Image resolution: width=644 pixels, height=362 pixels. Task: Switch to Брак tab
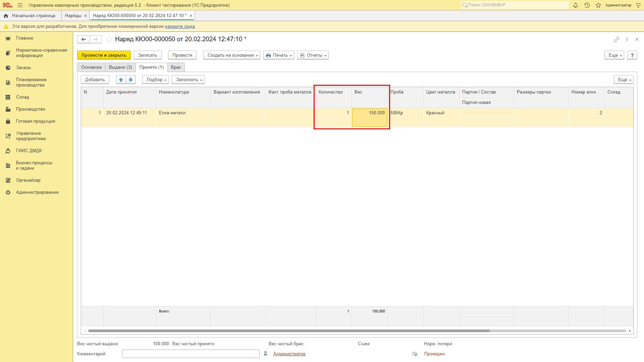tap(176, 67)
